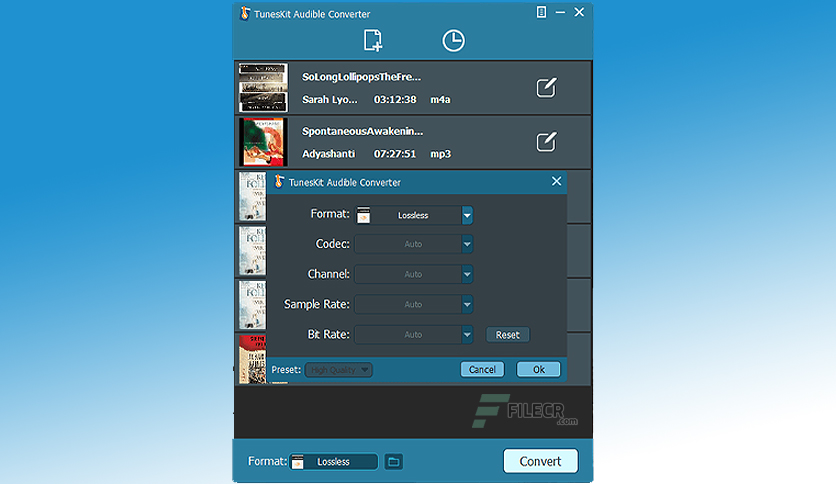
Task: Click author name Sarah Lyo...
Action: pyautogui.click(x=329, y=100)
